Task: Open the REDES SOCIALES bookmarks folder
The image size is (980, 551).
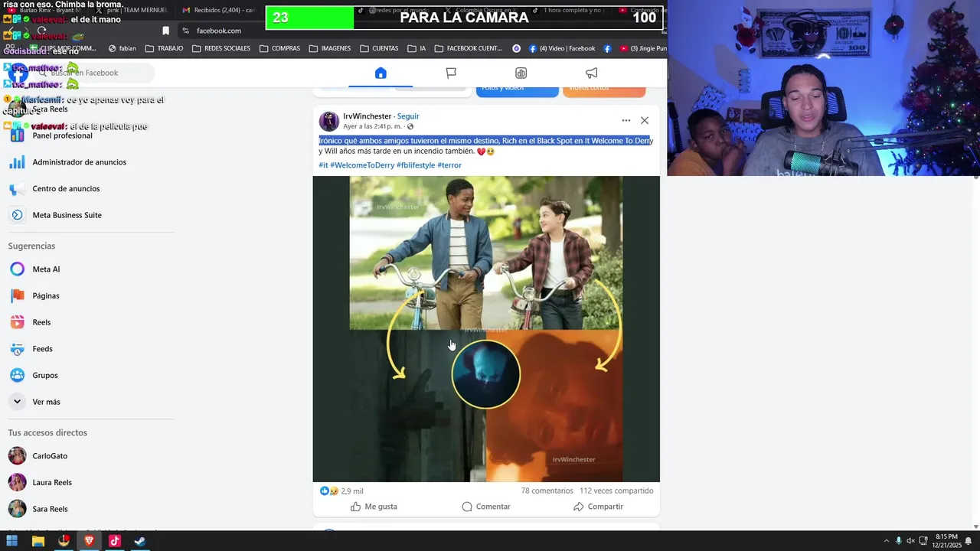Action: pyautogui.click(x=221, y=48)
